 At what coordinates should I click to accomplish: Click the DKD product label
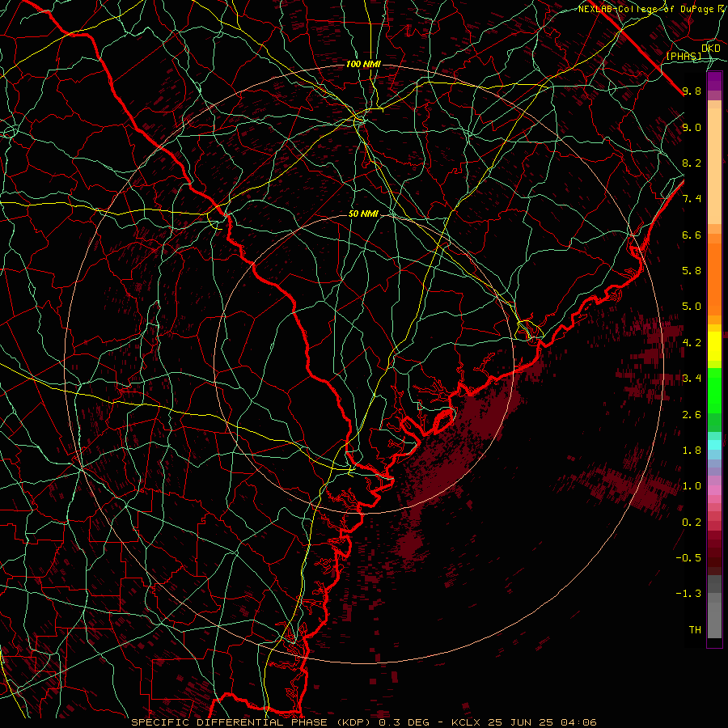[x=711, y=49]
